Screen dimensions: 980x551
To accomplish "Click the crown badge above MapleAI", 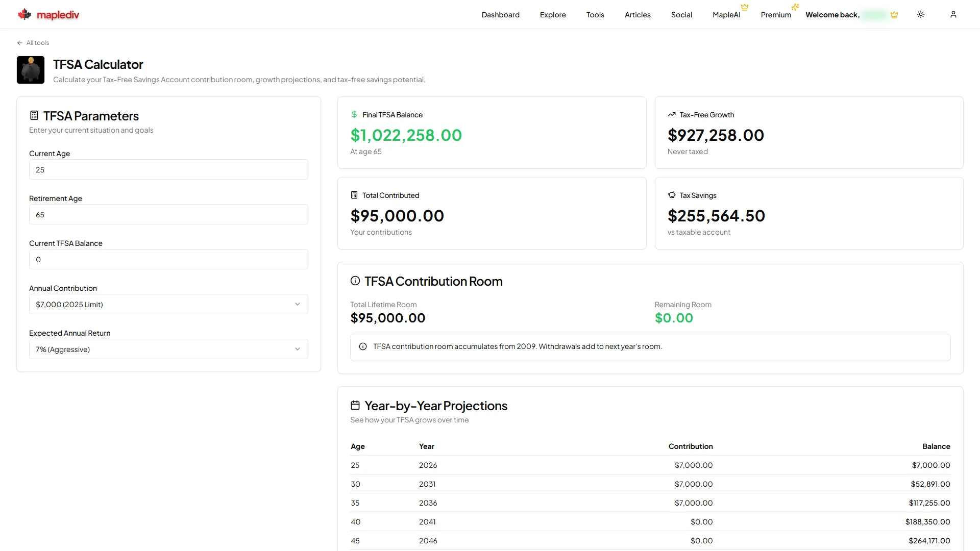I will point(745,7).
